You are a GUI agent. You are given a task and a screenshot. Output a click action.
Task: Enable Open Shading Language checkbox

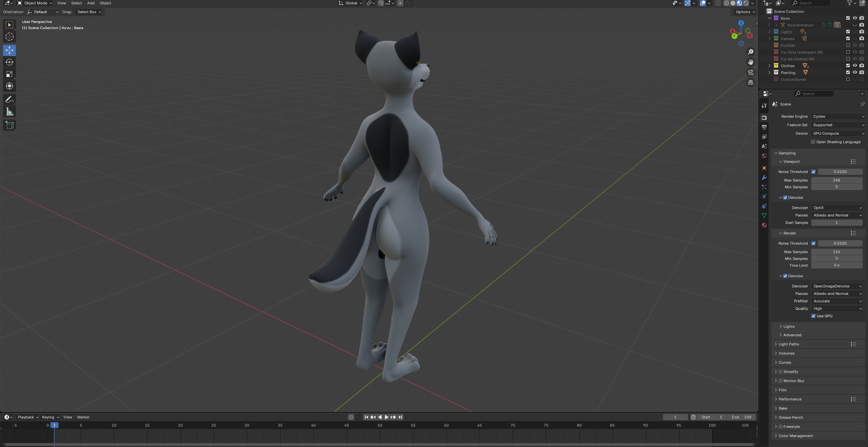click(x=813, y=142)
